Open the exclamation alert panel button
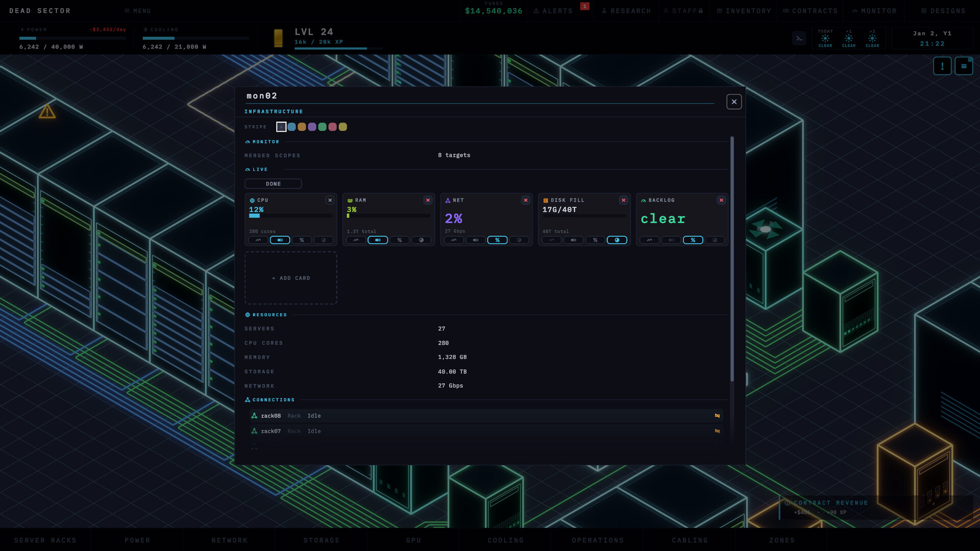The width and height of the screenshot is (980, 551). point(942,66)
